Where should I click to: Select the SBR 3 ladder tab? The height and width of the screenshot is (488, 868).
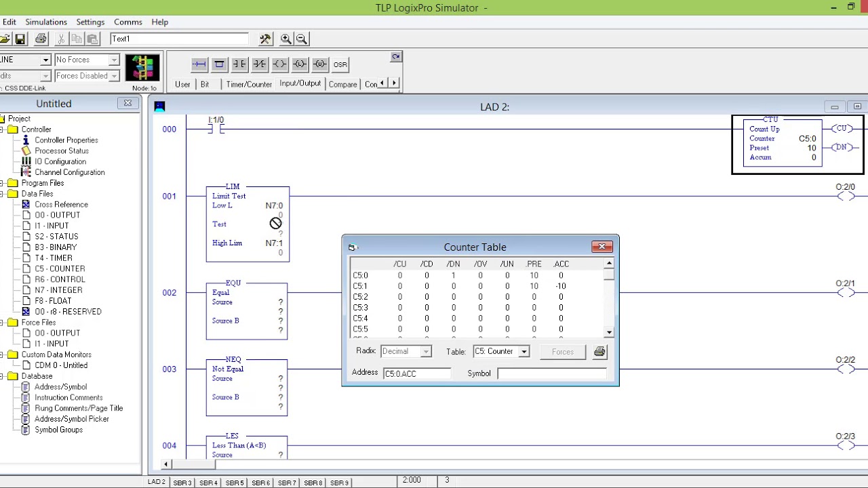coord(182,483)
